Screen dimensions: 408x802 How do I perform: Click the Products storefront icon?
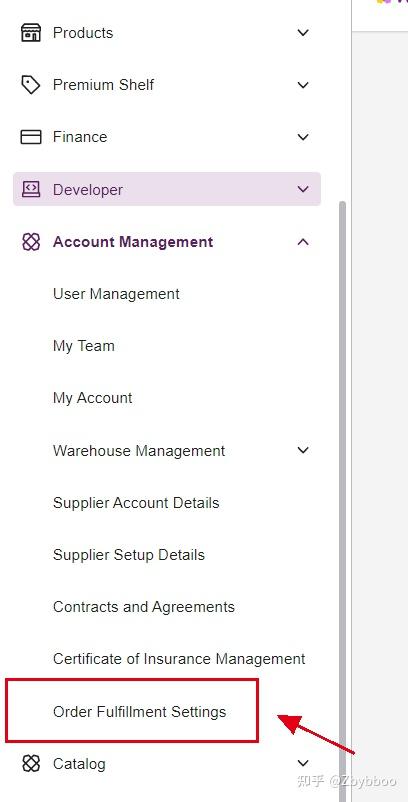tap(31, 33)
